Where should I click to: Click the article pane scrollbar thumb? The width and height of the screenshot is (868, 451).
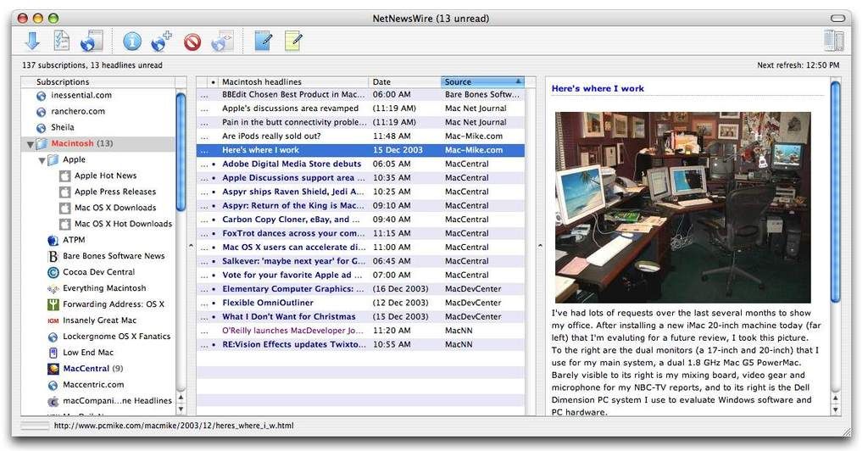tap(835, 192)
